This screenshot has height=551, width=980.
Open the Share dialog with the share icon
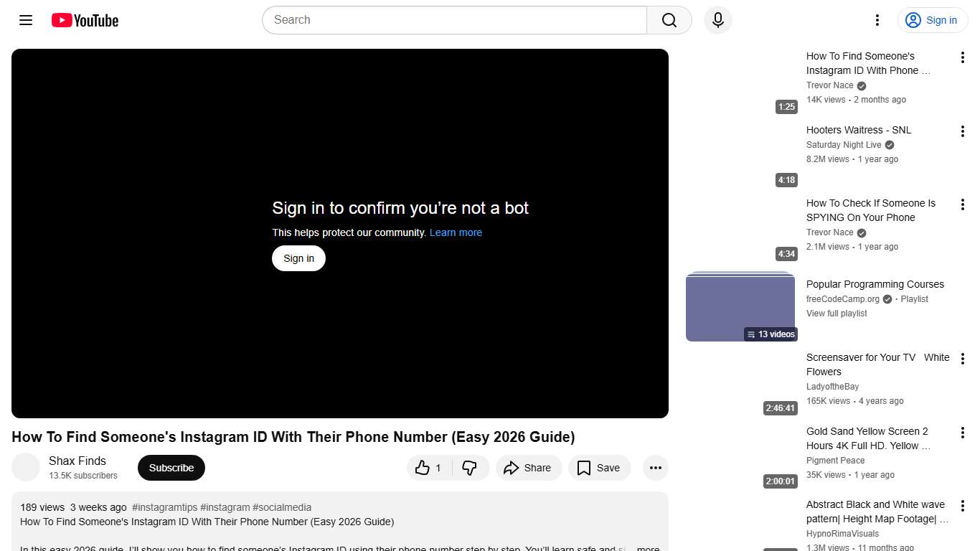click(529, 467)
